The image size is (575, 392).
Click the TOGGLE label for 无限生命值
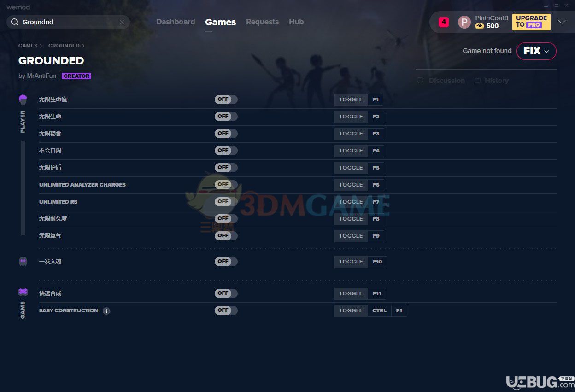[x=351, y=99]
